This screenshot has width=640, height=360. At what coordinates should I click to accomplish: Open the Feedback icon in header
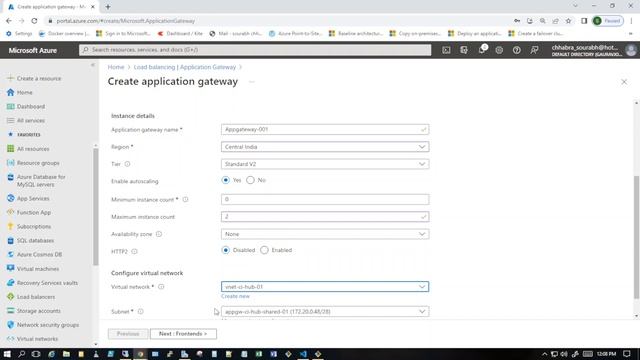pyautogui.click(x=534, y=50)
